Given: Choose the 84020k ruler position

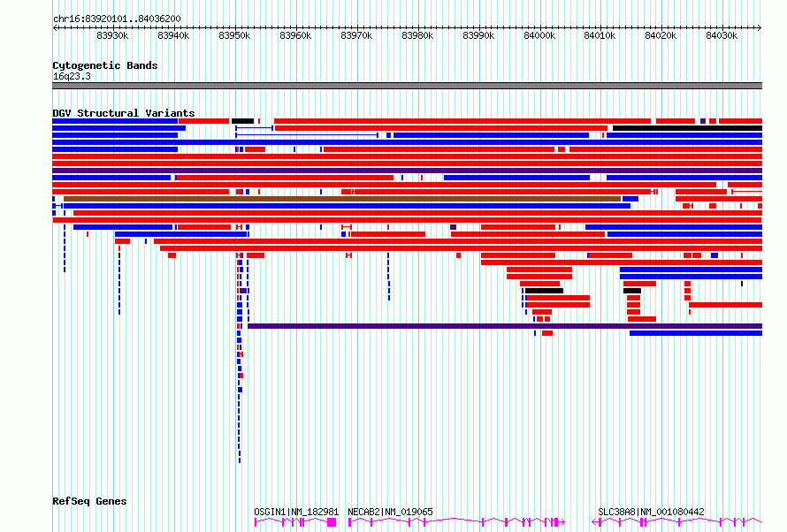Looking at the screenshot, I should click(x=661, y=35).
